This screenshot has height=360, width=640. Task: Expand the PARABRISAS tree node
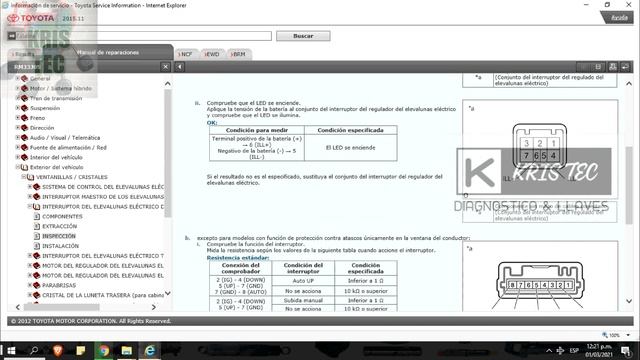coord(30,285)
